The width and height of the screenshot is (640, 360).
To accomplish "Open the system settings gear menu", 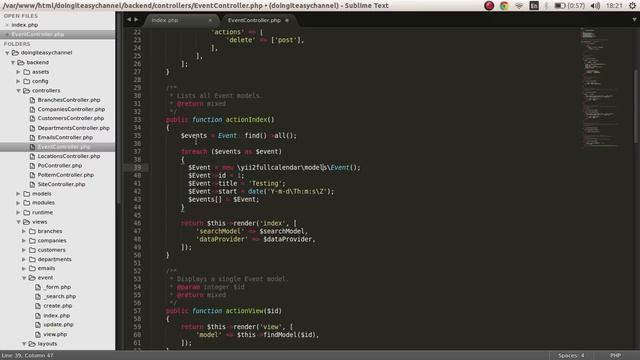I will click(x=633, y=6).
